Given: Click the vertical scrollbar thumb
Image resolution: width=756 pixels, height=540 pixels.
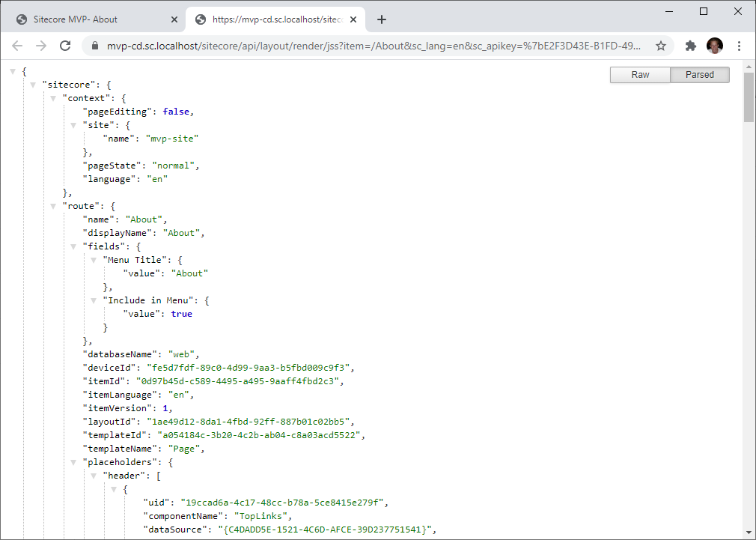Looking at the screenshot, I should [749, 97].
